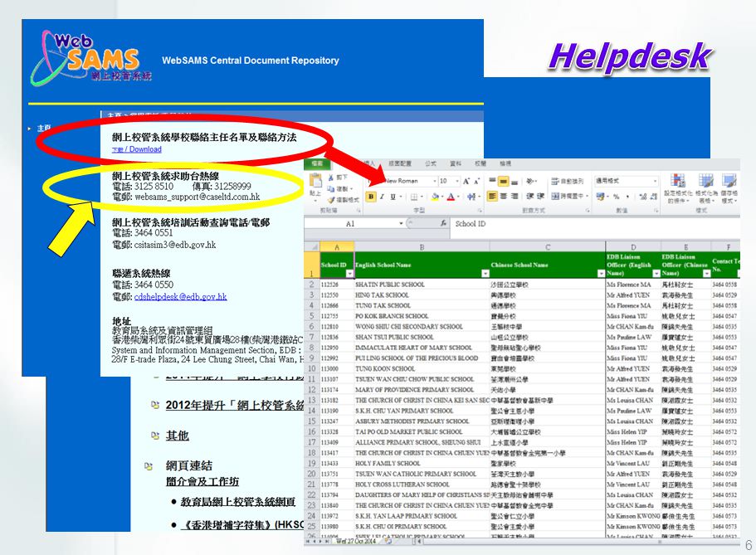Image resolution: width=756 pixels, height=555 pixels.
Task: Click the Borders icon in font group
Action: tap(413, 197)
